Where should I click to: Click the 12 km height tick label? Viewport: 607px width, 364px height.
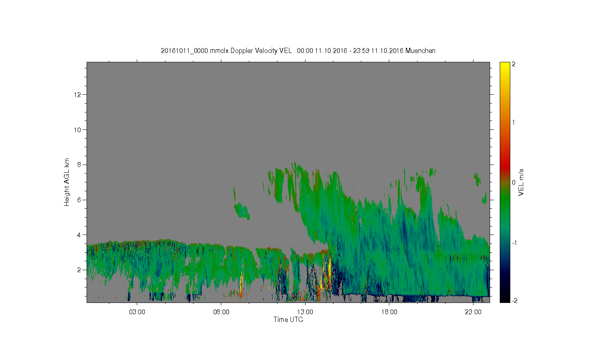(x=78, y=95)
